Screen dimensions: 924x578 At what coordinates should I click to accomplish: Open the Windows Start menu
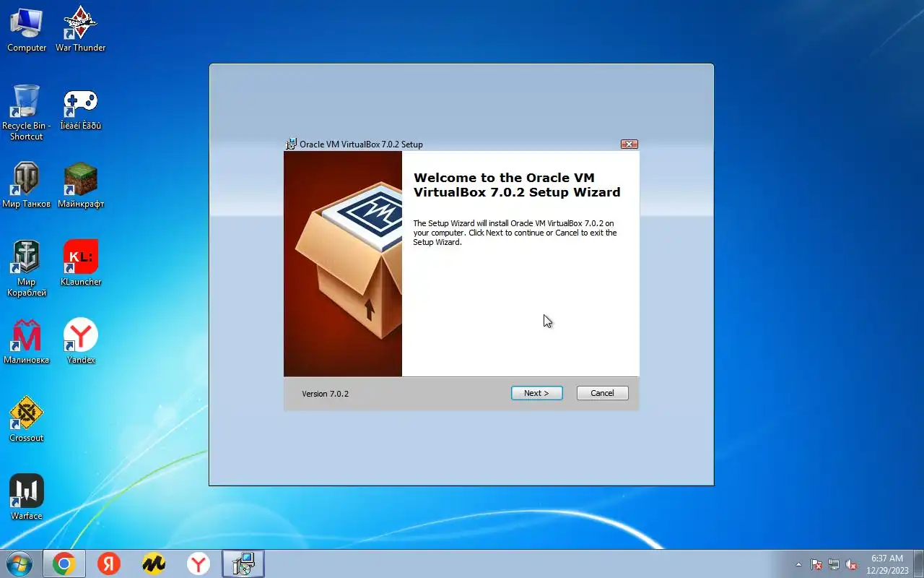[19, 564]
